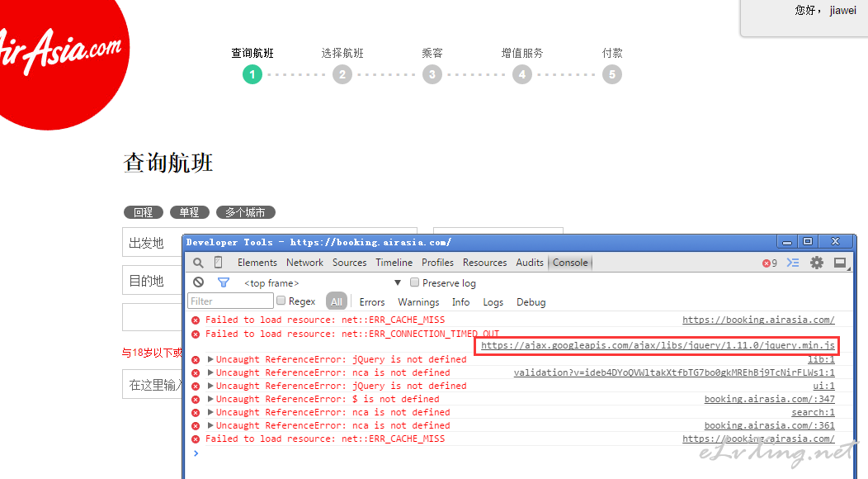Click the 选择航班 step label
This screenshot has height=479, width=868.
coord(342,53)
